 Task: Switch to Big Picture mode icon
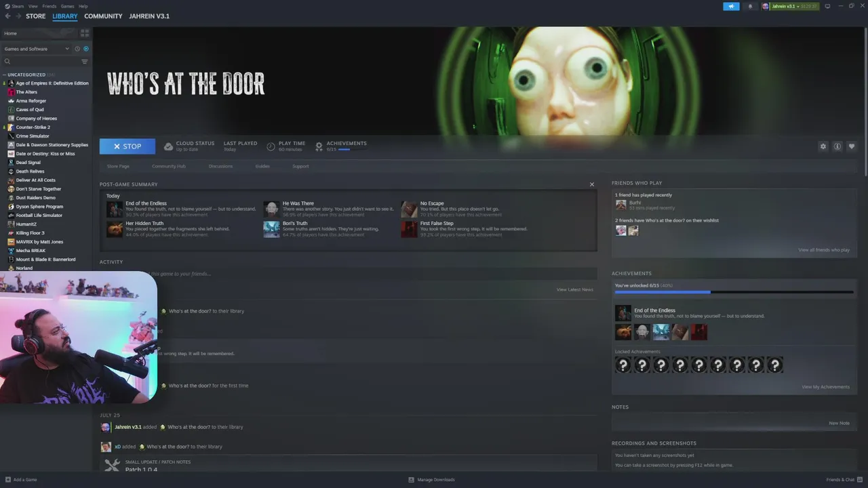click(827, 6)
